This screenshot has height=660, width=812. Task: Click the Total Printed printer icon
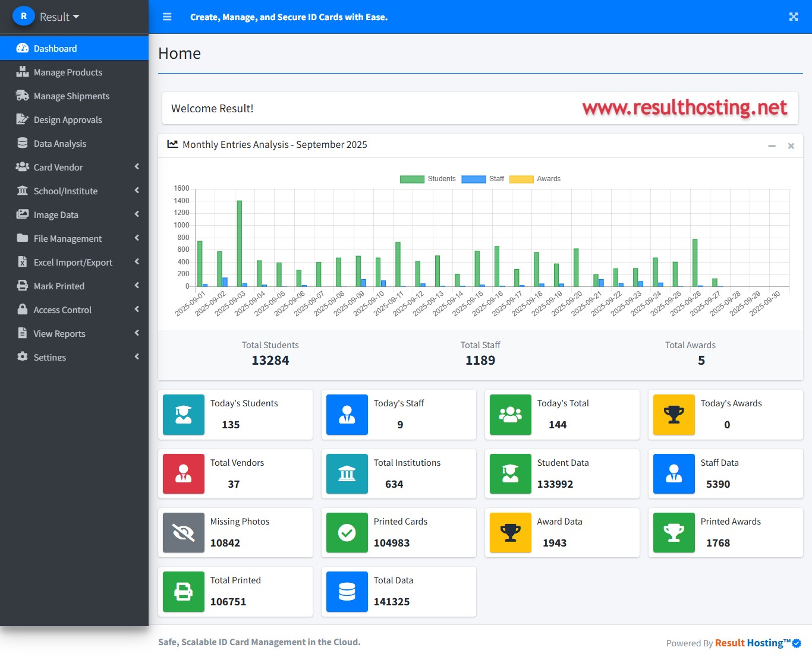184,592
